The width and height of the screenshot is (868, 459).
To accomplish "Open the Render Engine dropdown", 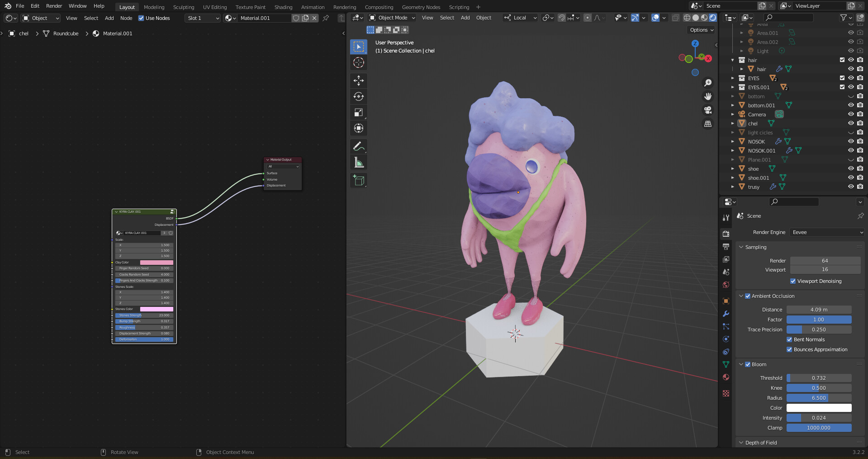I will pos(827,232).
